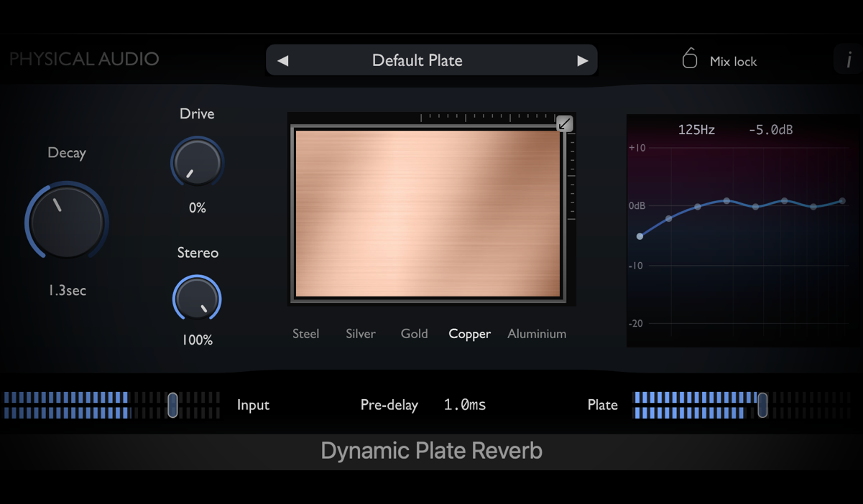863x504 pixels.
Task: Select the Steel plate material
Action: pyautogui.click(x=305, y=334)
